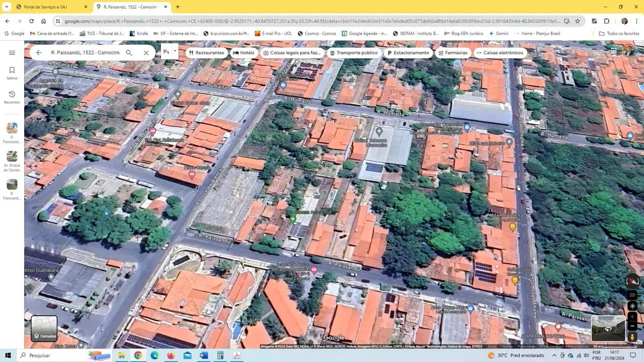The image size is (644, 362).
Task: Click the magnifier search icon in Maps search box
Action: coord(129,52)
